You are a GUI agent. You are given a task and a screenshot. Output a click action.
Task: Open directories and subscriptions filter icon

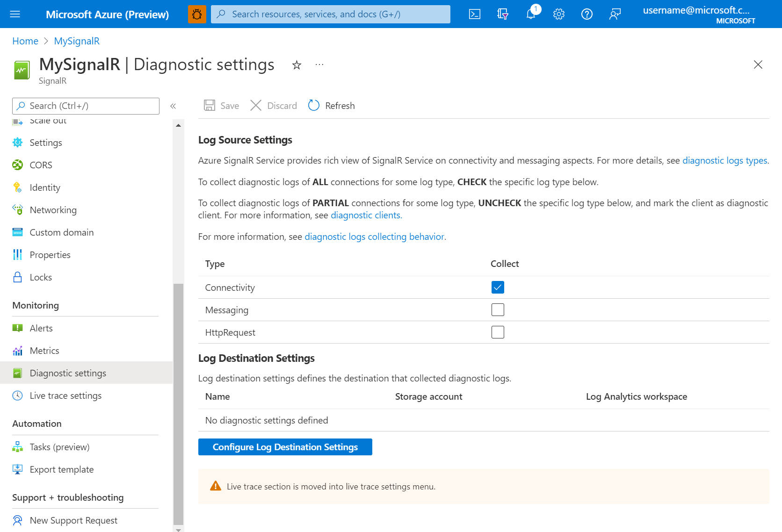pos(502,14)
